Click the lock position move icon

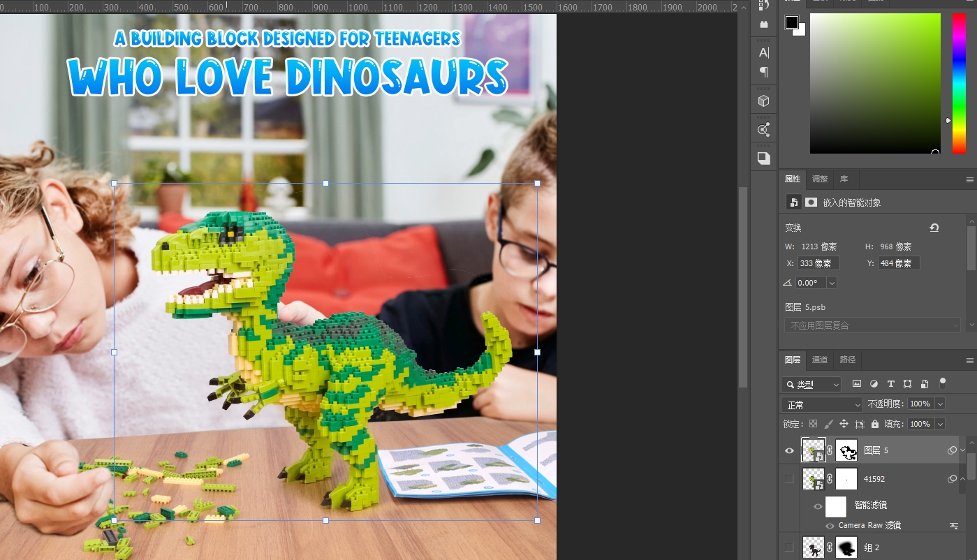click(x=844, y=424)
